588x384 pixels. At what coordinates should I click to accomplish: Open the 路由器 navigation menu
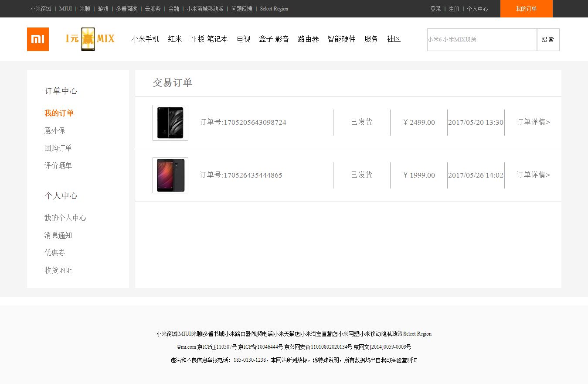click(309, 39)
